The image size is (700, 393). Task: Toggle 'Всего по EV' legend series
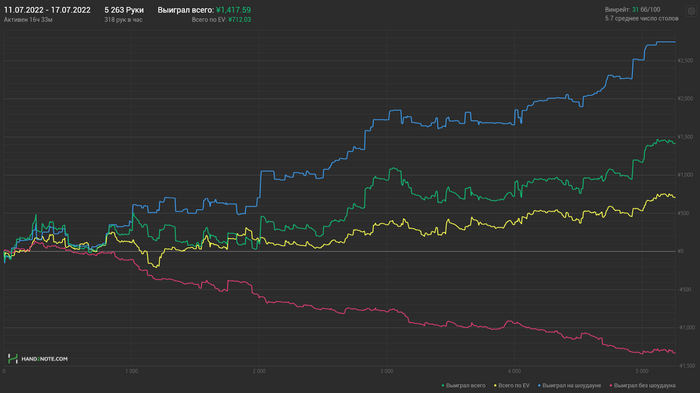(512, 385)
